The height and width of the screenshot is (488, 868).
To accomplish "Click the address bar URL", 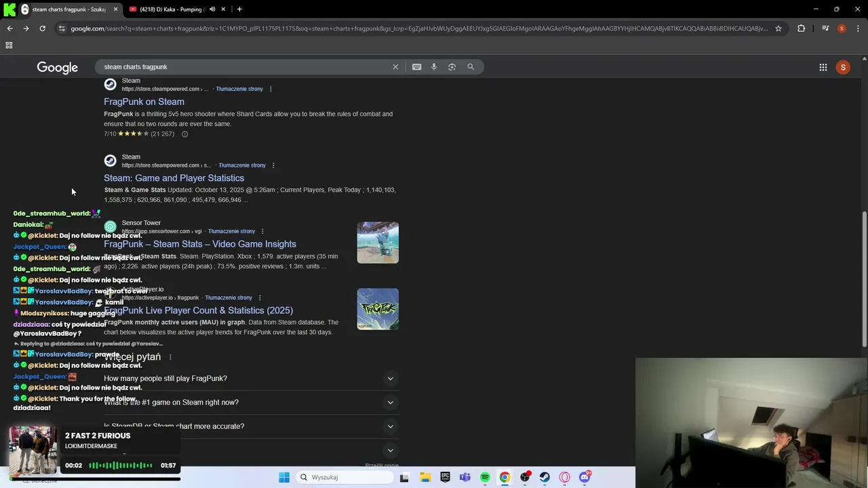I will 419,28.
